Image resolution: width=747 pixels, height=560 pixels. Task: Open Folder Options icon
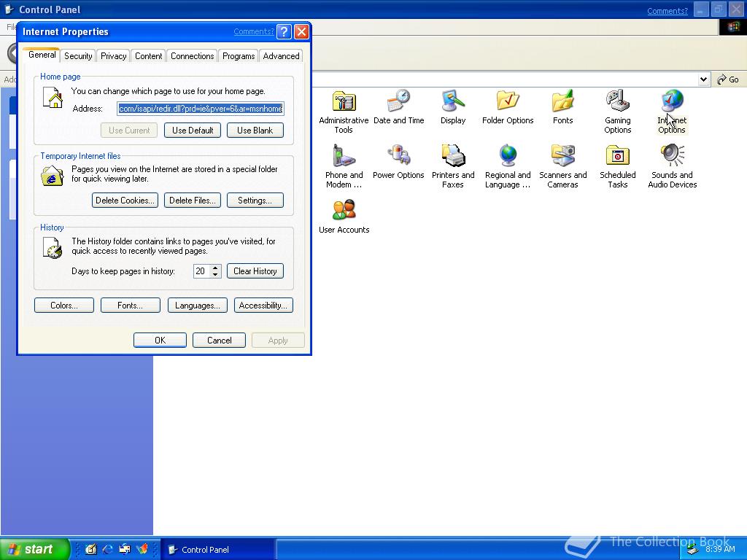tap(508, 101)
